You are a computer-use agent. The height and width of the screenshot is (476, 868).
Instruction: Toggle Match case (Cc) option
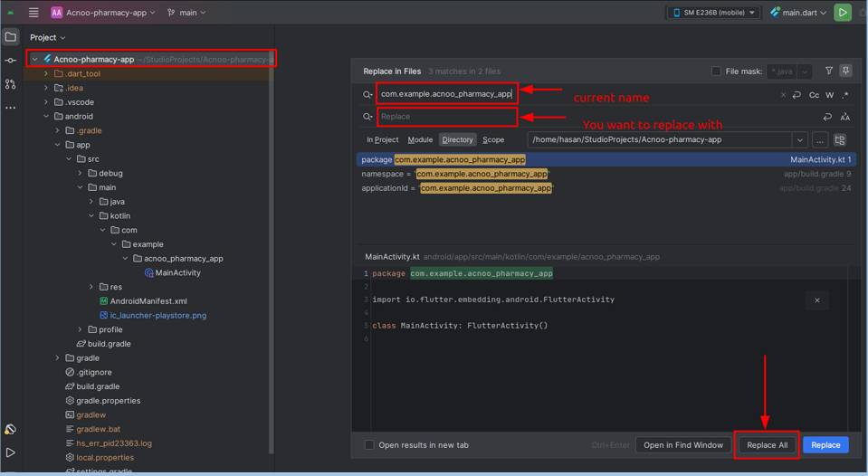[814, 94]
